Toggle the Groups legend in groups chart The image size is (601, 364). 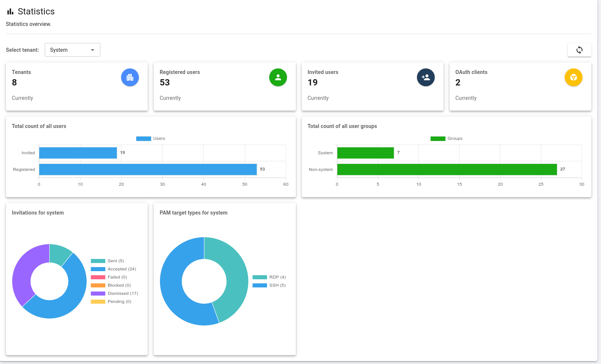(447, 139)
